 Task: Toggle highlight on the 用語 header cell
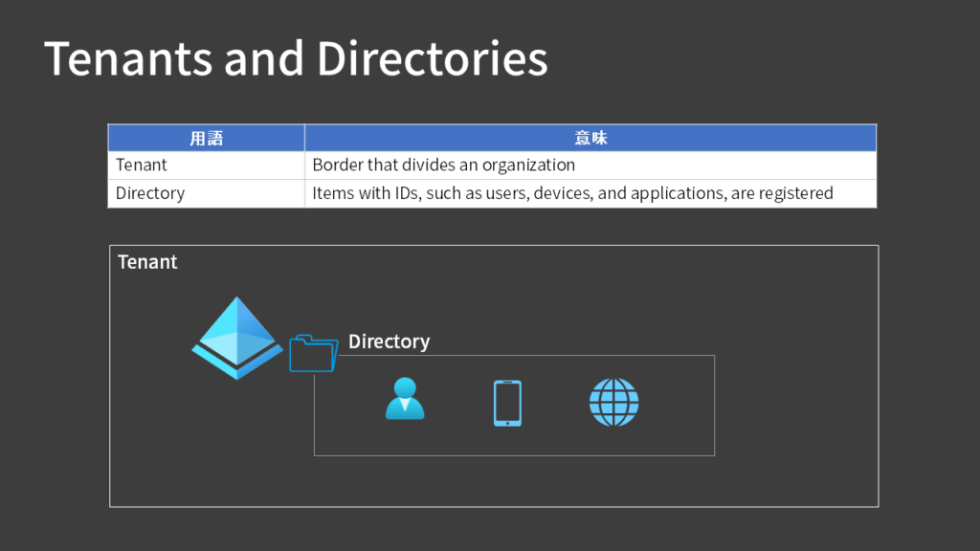click(x=206, y=137)
